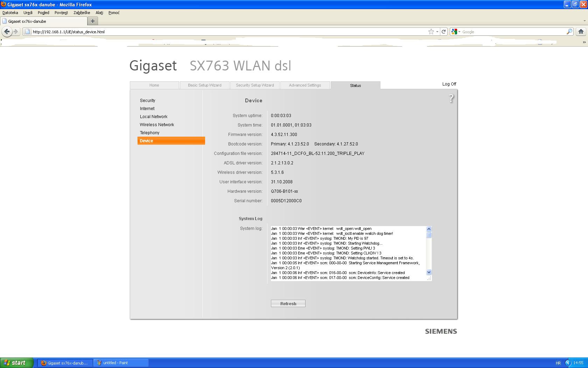This screenshot has height=368, width=588.
Task: Open the Uredi menu
Action: coord(28,13)
